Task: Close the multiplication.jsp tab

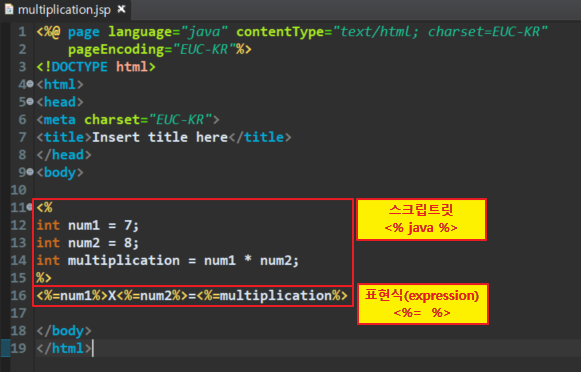Action: point(121,9)
